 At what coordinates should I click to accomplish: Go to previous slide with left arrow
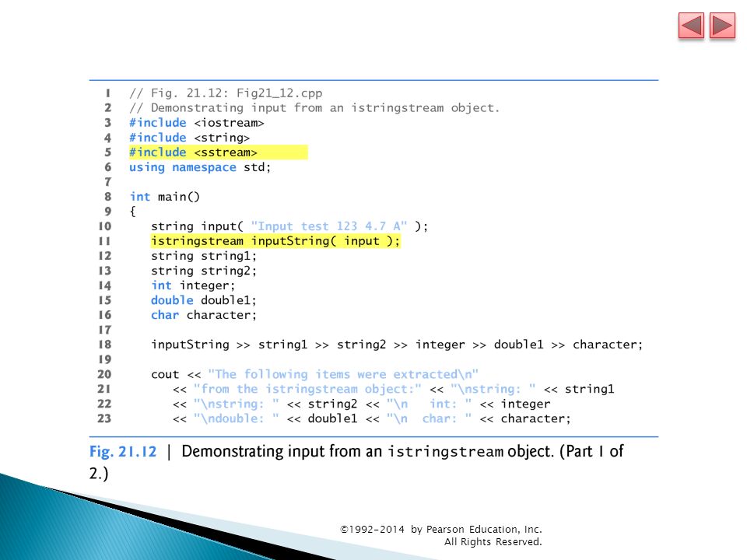tap(691, 26)
